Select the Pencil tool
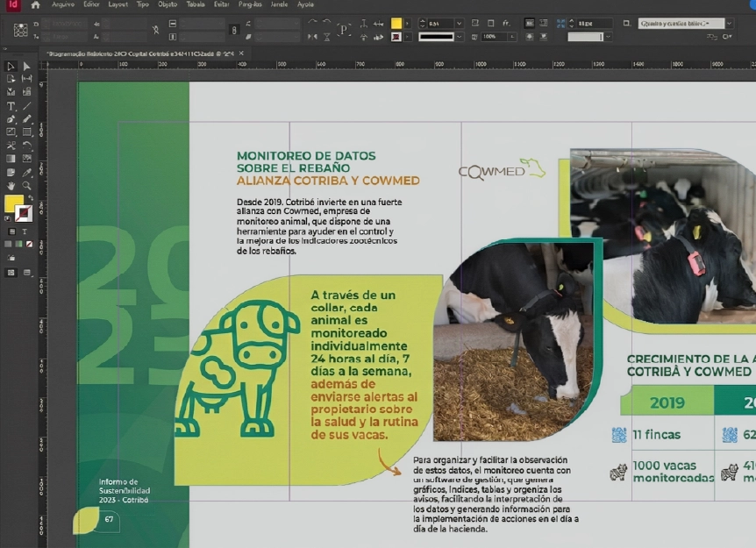Viewport: 756px width, 548px height. point(26,118)
